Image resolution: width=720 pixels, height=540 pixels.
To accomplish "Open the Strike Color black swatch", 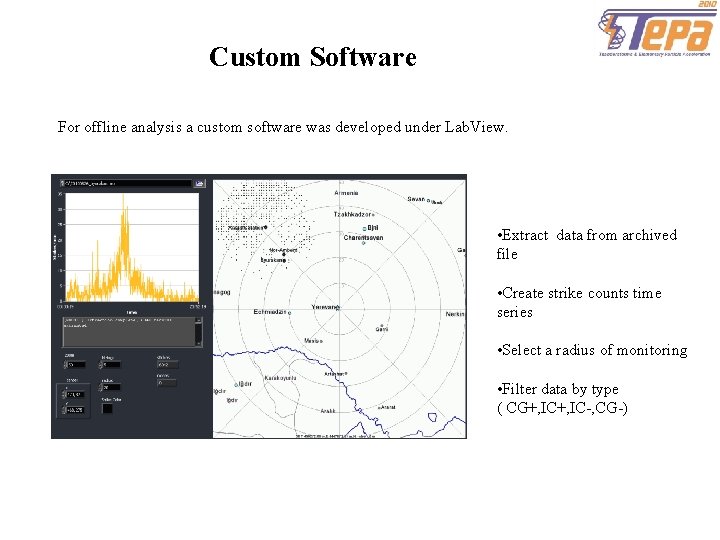I will tap(107, 408).
